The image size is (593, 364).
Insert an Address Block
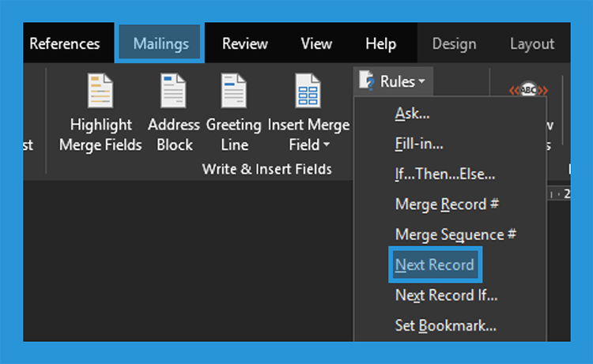pos(174,113)
